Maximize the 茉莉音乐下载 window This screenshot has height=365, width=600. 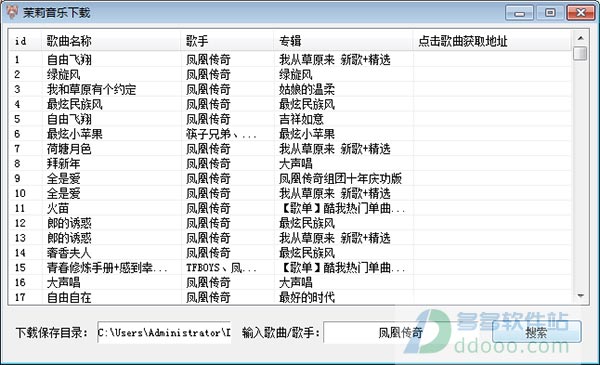[549, 13]
